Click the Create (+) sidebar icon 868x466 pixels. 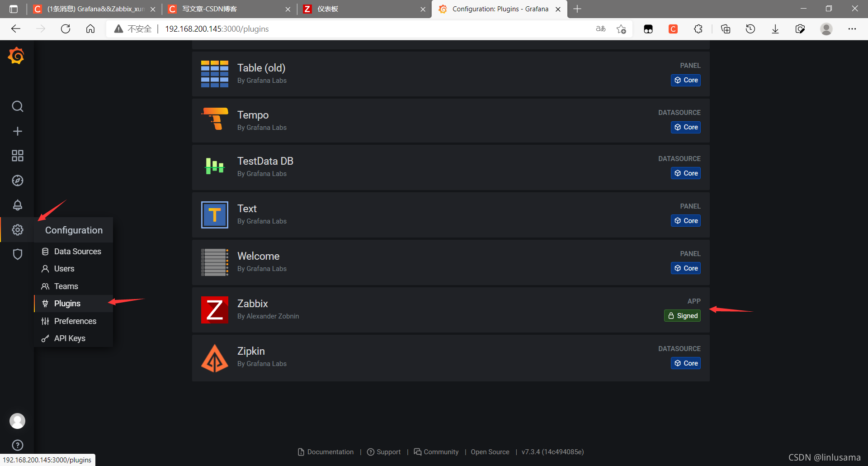[17, 131]
